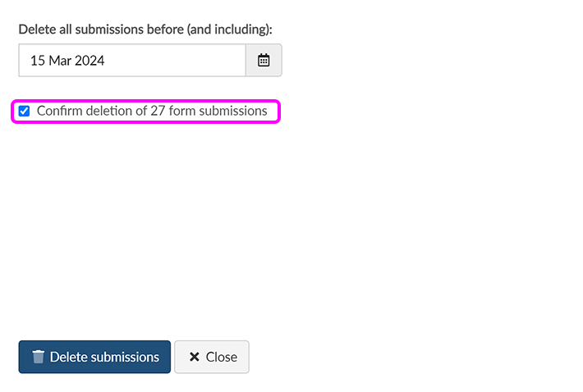The height and width of the screenshot is (392, 583).
Task: Disable the checked deletion confirmation checkbox
Action: 25,111
